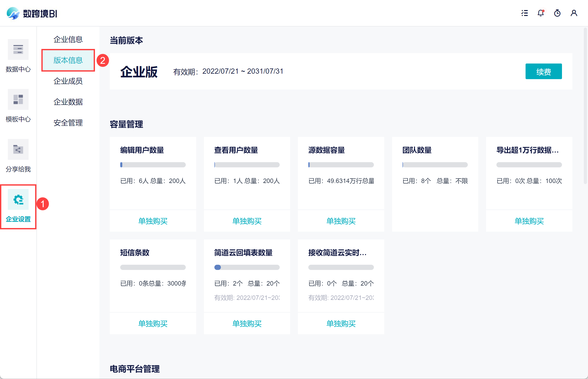This screenshot has width=588, height=379.
Task: Click 单独购买 under 源数据容量
Action: (341, 221)
